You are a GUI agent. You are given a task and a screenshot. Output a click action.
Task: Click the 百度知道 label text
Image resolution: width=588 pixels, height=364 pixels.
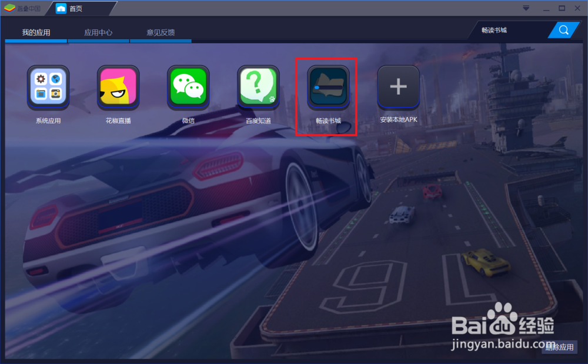pos(258,121)
